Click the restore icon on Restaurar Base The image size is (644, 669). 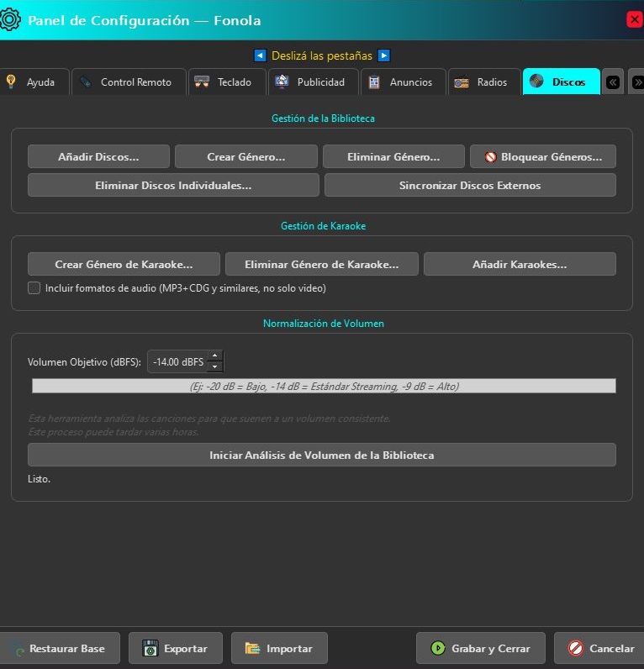pos(17,649)
